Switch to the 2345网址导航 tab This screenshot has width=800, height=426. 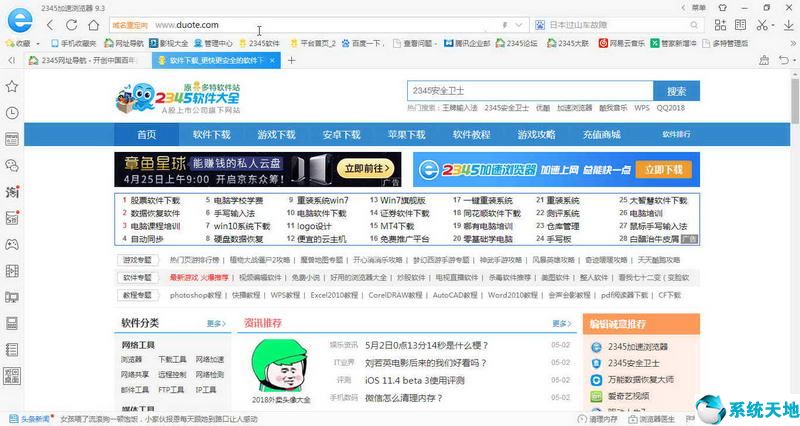88,60
